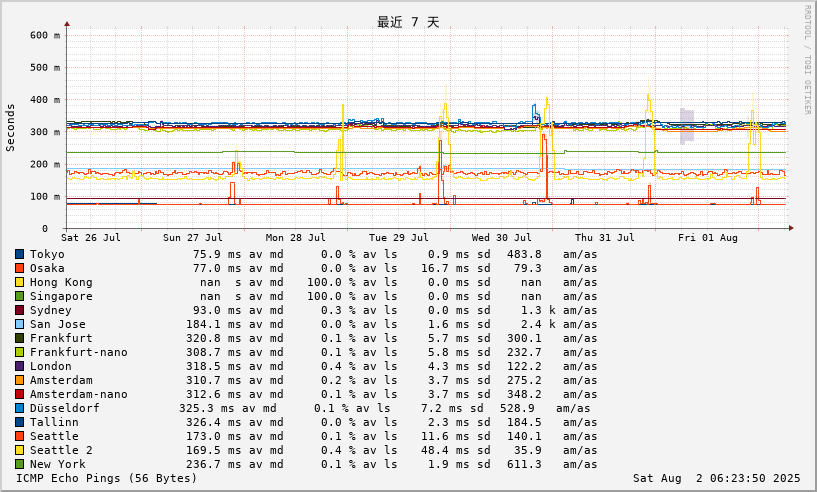Click the Düsseldorf blue legend swatch
Screen dimensions: 817x492
point(19,409)
